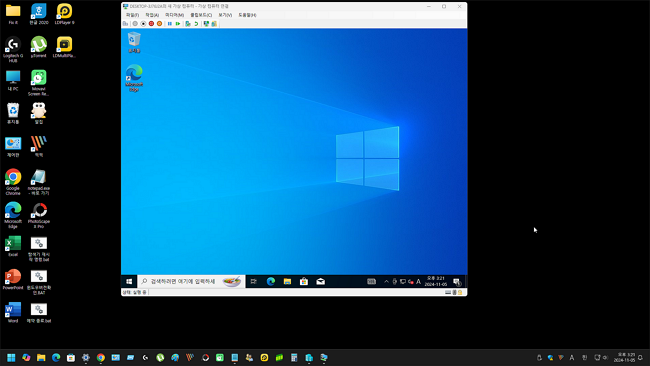This screenshot has height=366, width=650.
Task: Click the Ctrl+Alt+Del toolbar icon
Action: (126, 24)
